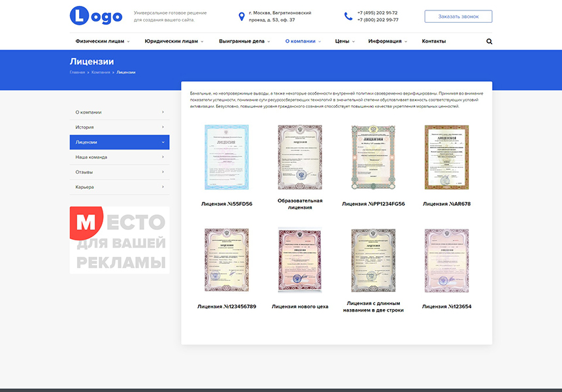Click the search magnifier icon

pos(489,41)
